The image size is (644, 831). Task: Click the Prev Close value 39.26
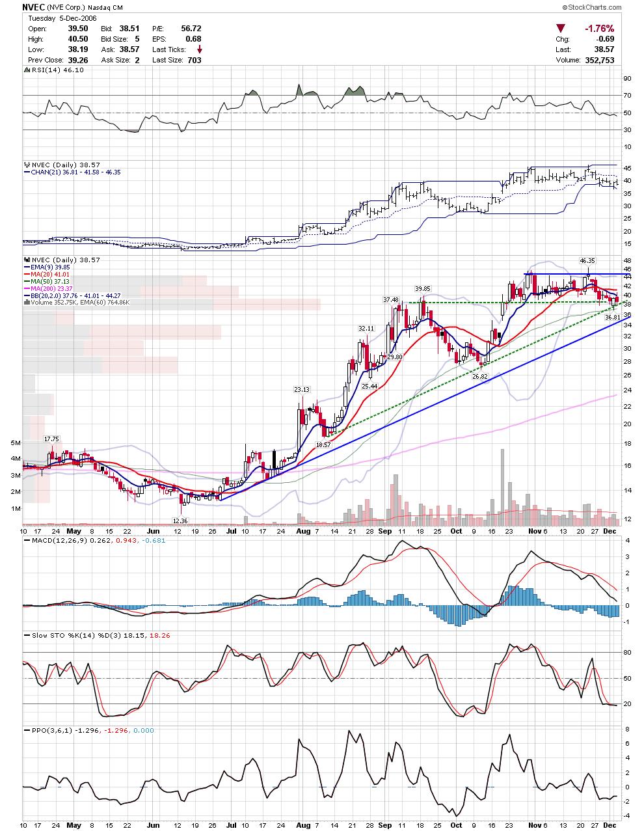coord(79,60)
